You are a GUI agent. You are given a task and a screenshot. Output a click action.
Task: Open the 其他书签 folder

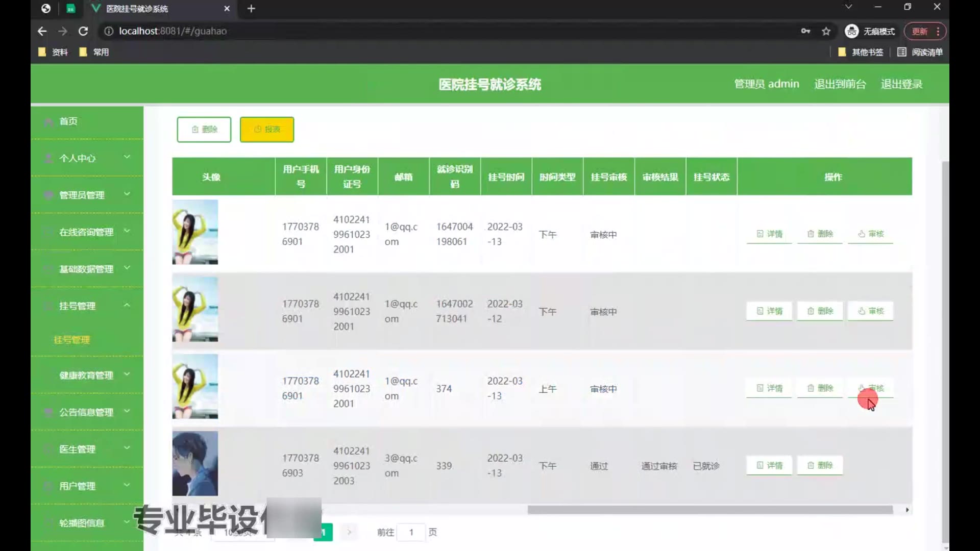pos(861,52)
